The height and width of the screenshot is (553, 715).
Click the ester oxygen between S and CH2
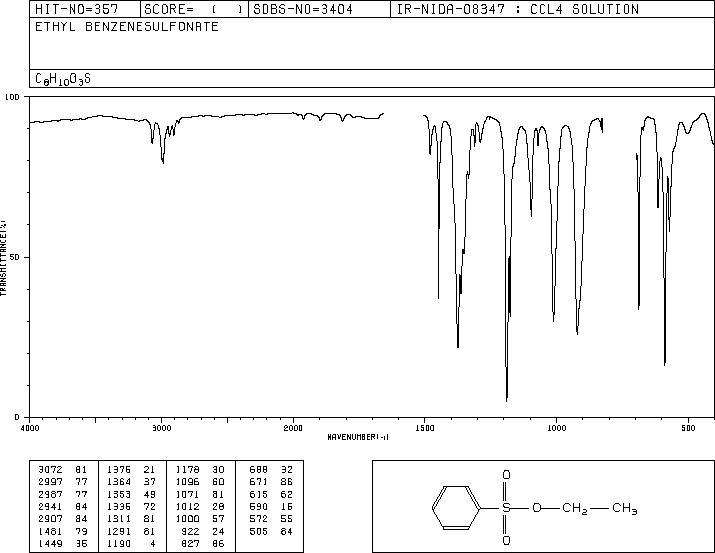pyautogui.click(x=537, y=508)
